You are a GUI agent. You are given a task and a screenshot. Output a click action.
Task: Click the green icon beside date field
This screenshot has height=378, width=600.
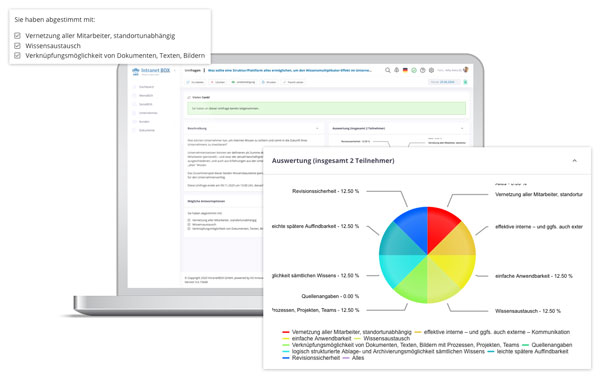[465, 82]
